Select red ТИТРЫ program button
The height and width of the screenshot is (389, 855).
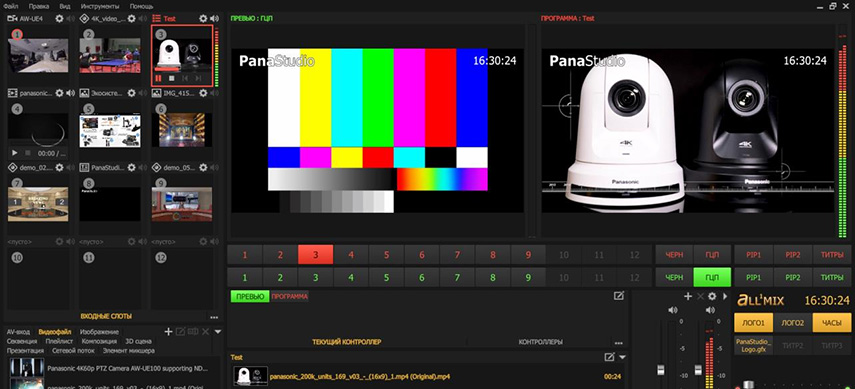(832, 255)
